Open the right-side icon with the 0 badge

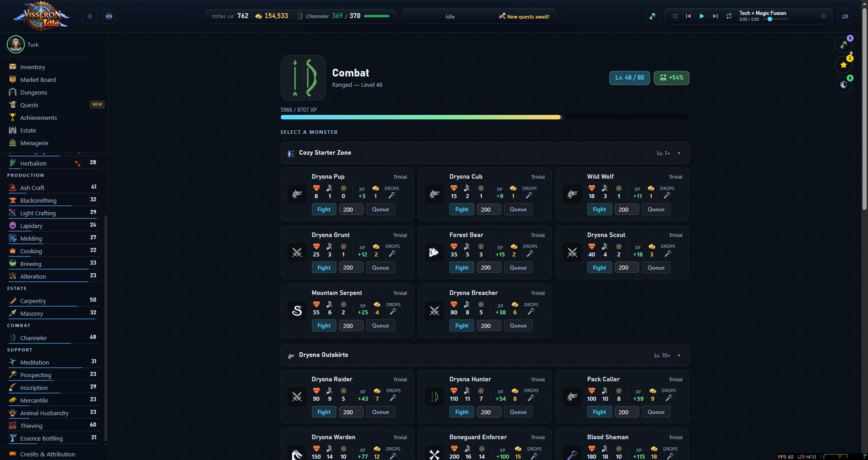click(x=844, y=85)
